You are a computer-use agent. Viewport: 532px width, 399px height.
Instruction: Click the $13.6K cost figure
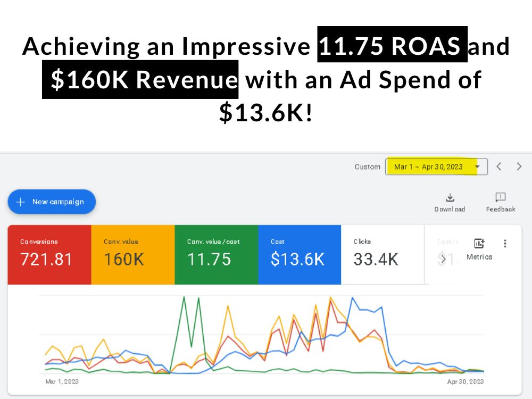coord(297,260)
